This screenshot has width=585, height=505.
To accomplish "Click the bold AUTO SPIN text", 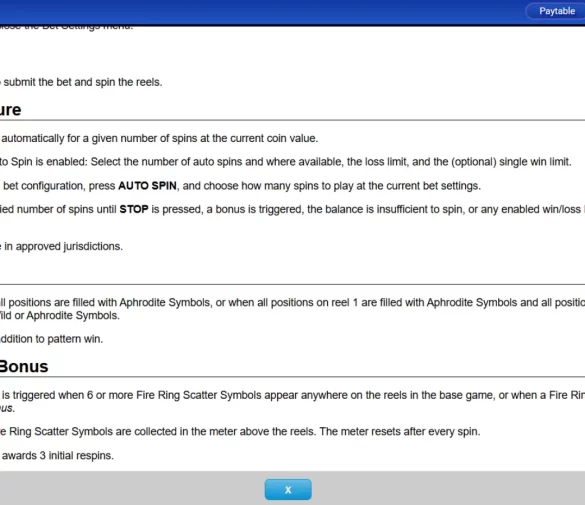I will (x=147, y=186).
